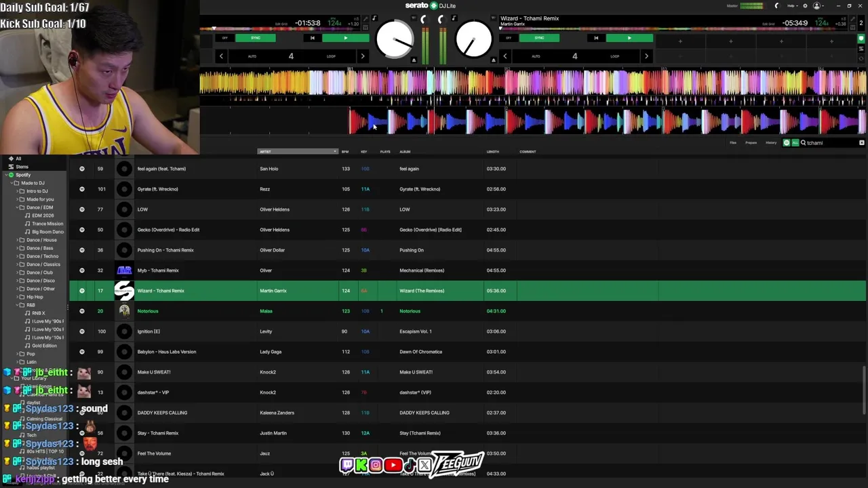This screenshot has width=868, height=488.
Task: Increase left deck auto loop size
Action: point(362,56)
